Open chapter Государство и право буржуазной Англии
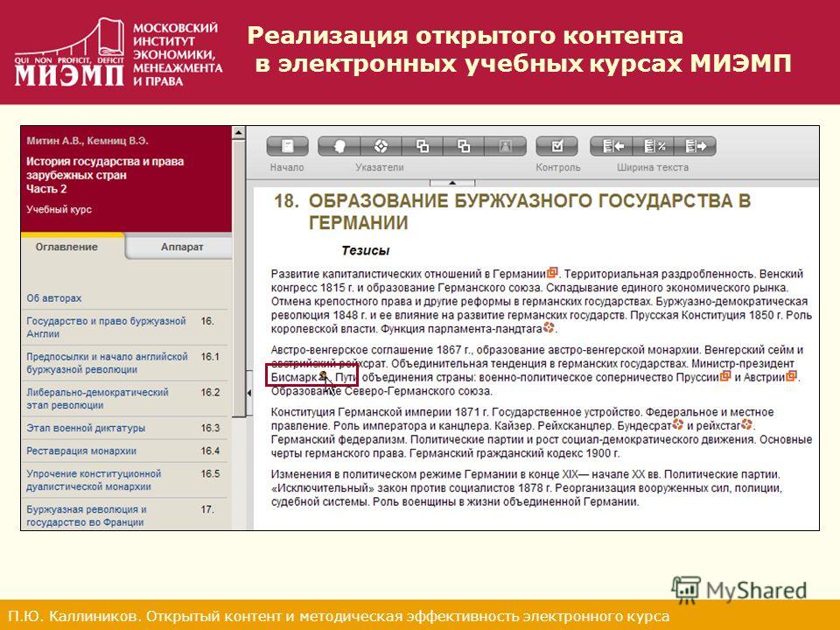Viewport: 840px width, 630px height. click(106, 327)
